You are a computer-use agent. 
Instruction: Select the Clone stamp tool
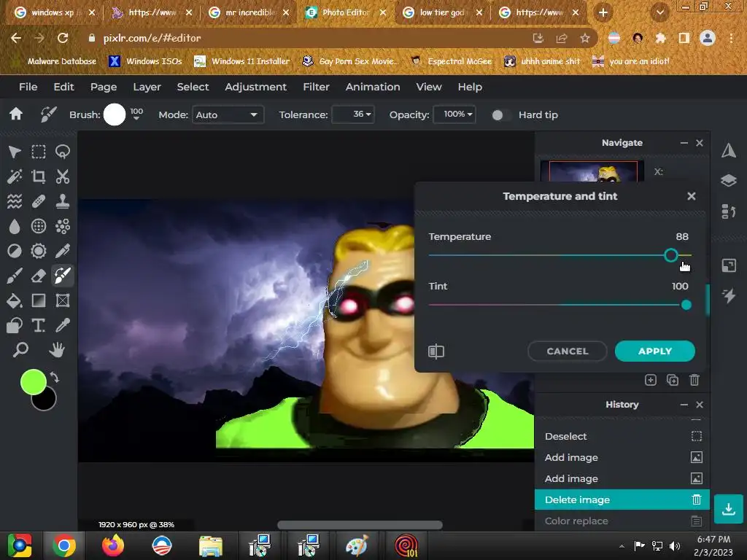tap(63, 201)
